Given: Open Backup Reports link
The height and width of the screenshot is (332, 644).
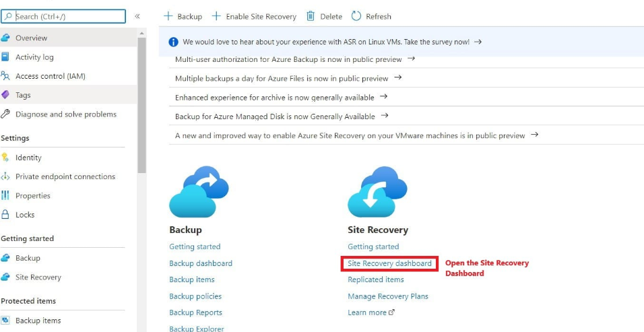Looking at the screenshot, I should point(195,312).
